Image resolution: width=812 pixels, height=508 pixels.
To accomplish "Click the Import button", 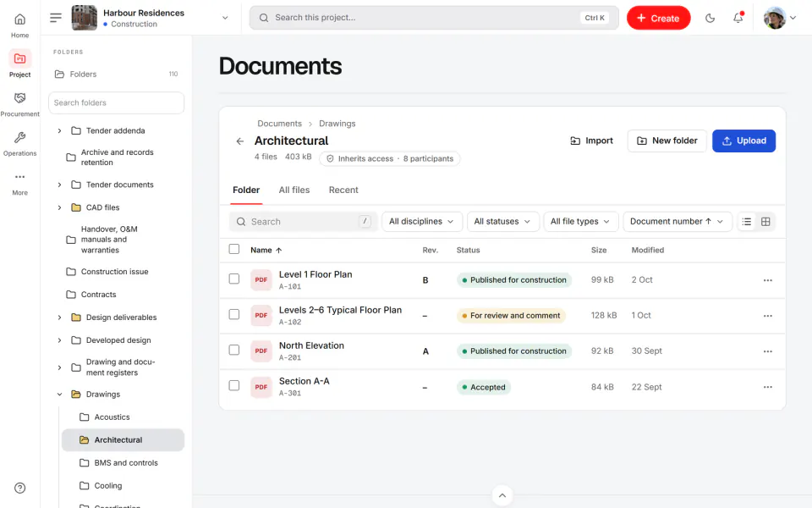I will pos(591,141).
